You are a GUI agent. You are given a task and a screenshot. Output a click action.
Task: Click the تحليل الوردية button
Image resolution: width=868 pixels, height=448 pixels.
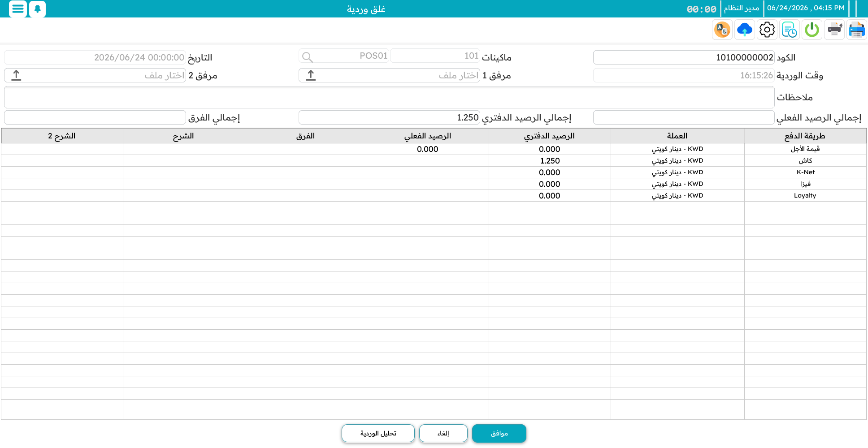378,433
